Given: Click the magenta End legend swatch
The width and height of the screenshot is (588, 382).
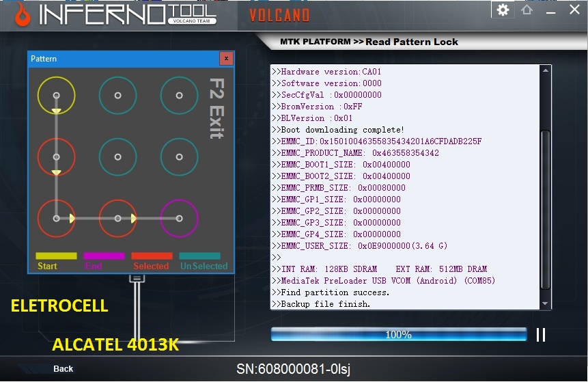Looking at the screenshot, I should point(104,256).
